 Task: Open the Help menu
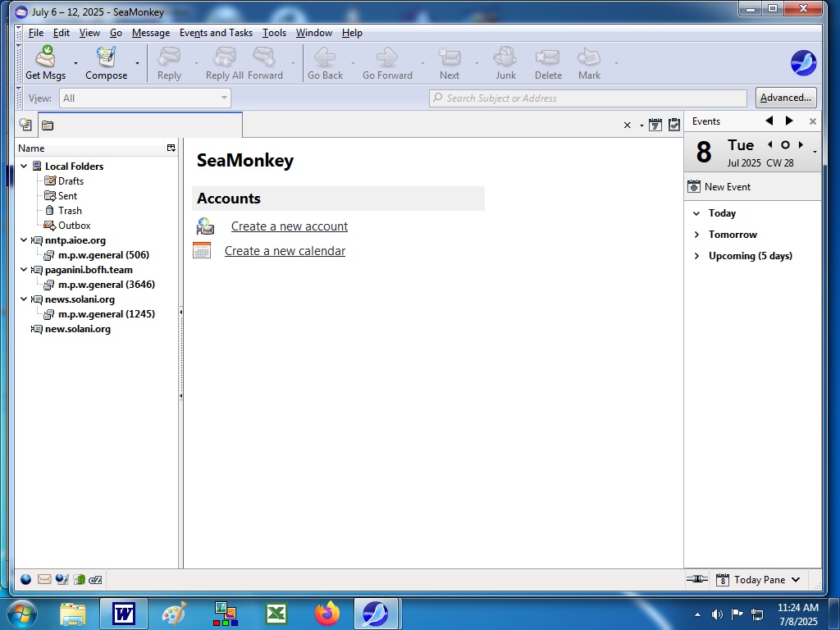[352, 33]
